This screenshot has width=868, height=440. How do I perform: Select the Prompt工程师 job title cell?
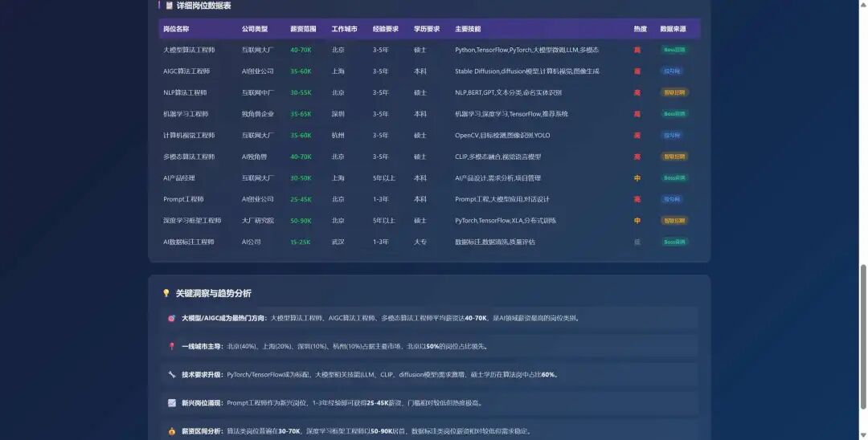coord(183,199)
